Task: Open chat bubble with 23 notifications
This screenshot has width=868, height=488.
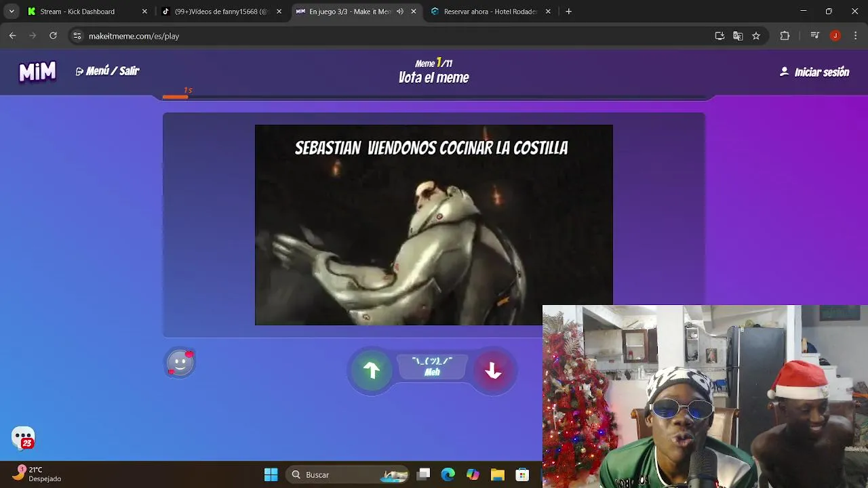Action: coord(23,438)
